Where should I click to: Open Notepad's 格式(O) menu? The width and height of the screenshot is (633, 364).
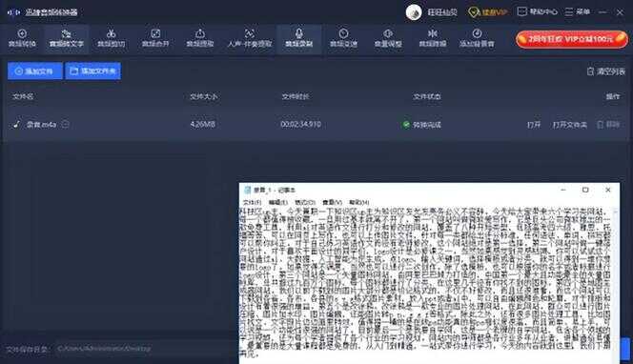pos(304,202)
